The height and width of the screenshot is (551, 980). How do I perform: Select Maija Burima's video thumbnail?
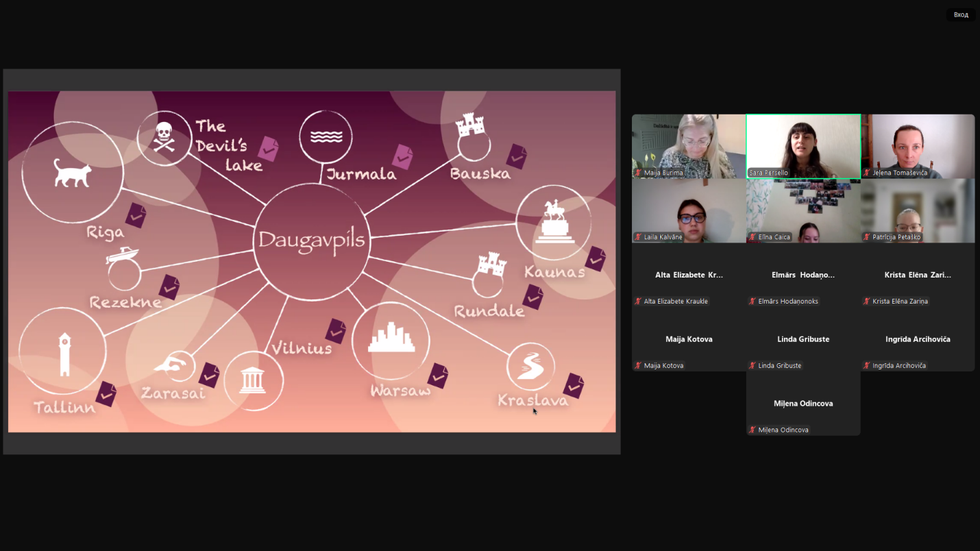coord(688,146)
